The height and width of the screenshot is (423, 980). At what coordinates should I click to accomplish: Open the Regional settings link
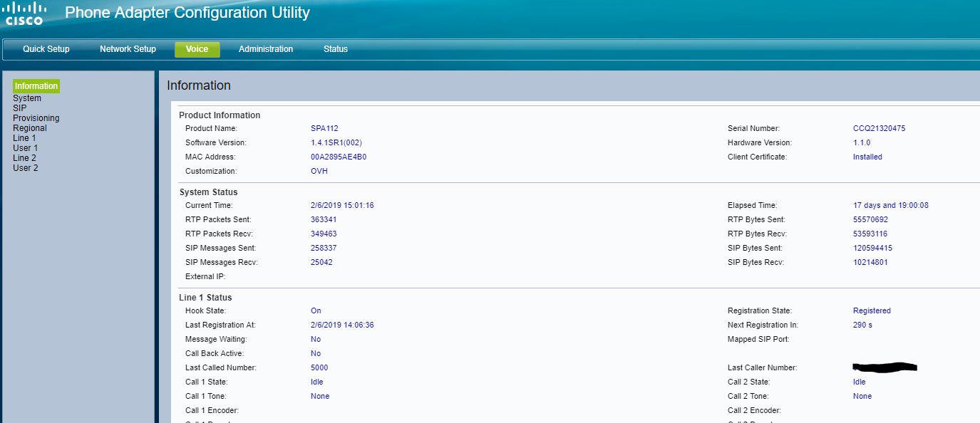[x=30, y=128]
